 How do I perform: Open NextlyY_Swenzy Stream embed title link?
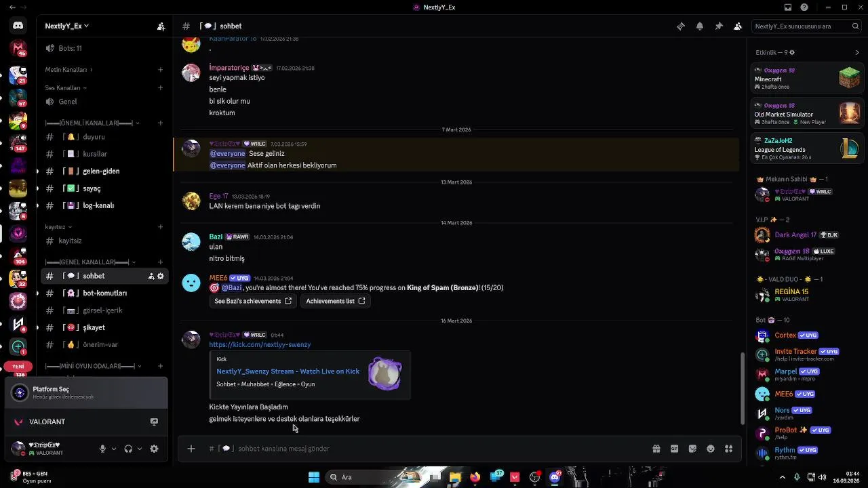(x=288, y=371)
